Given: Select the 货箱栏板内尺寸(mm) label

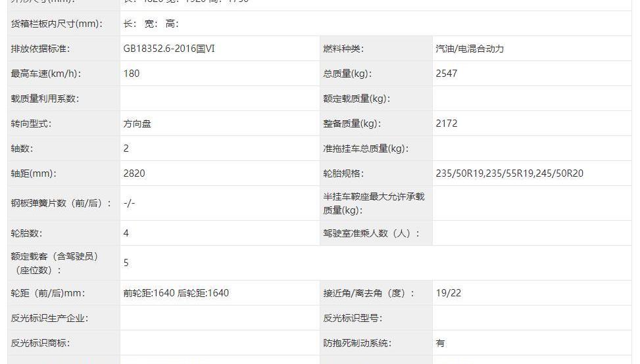Looking at the screenshot, I should (57, 24).
